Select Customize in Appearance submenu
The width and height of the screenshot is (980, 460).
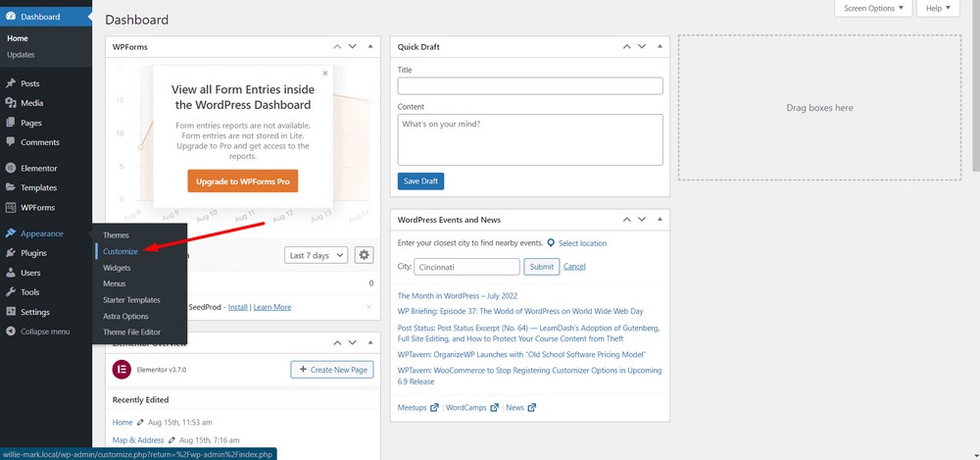[x=121, y=252]
